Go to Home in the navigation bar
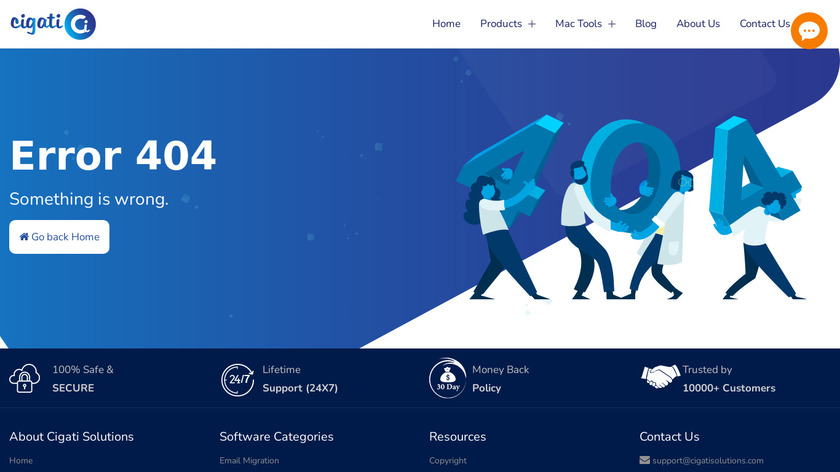Image resolution: width=840 pixels, height=472 pixels. tap(446, 24)
